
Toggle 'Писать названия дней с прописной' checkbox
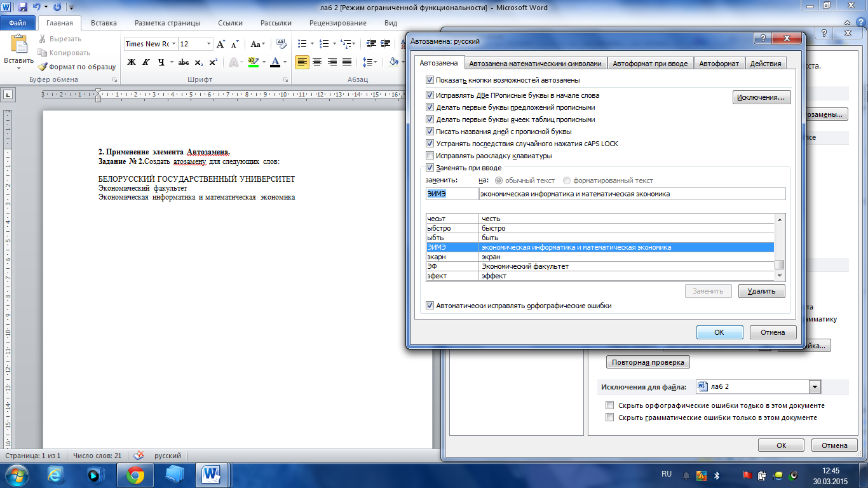(x=430, y=132)
